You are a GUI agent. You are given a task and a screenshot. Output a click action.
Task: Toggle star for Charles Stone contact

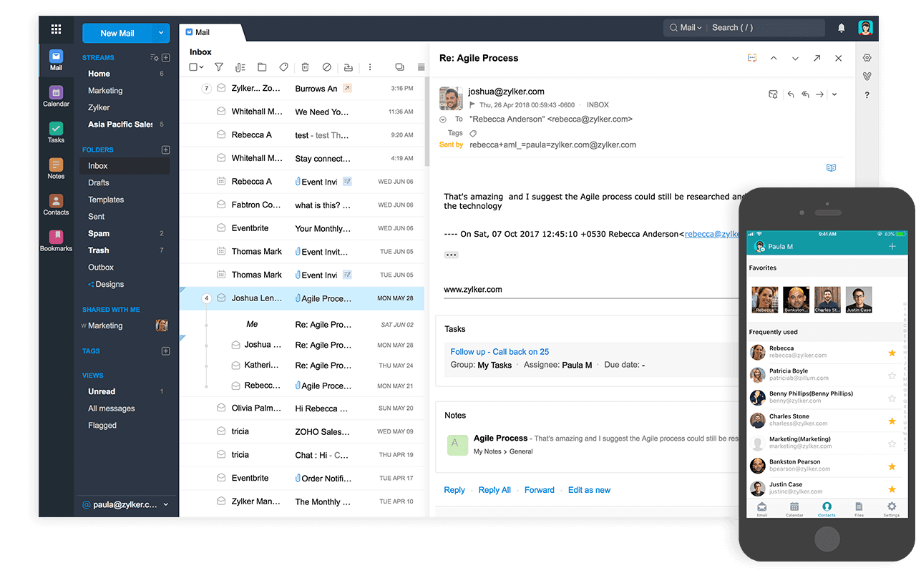pos(892,421)
